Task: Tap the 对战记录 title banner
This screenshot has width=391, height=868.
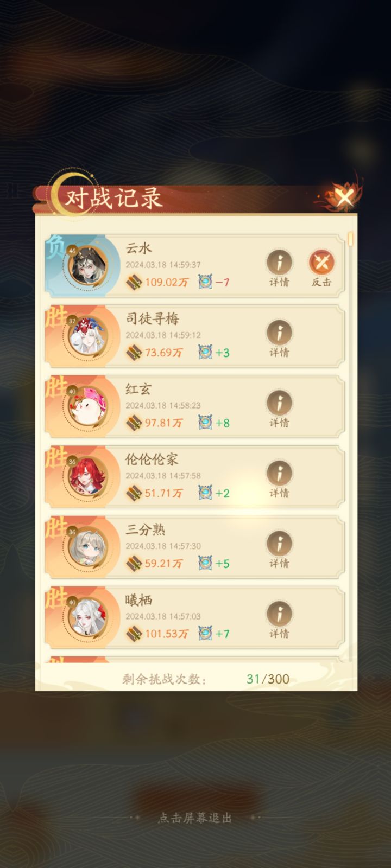Action: (x=114, y=198)
